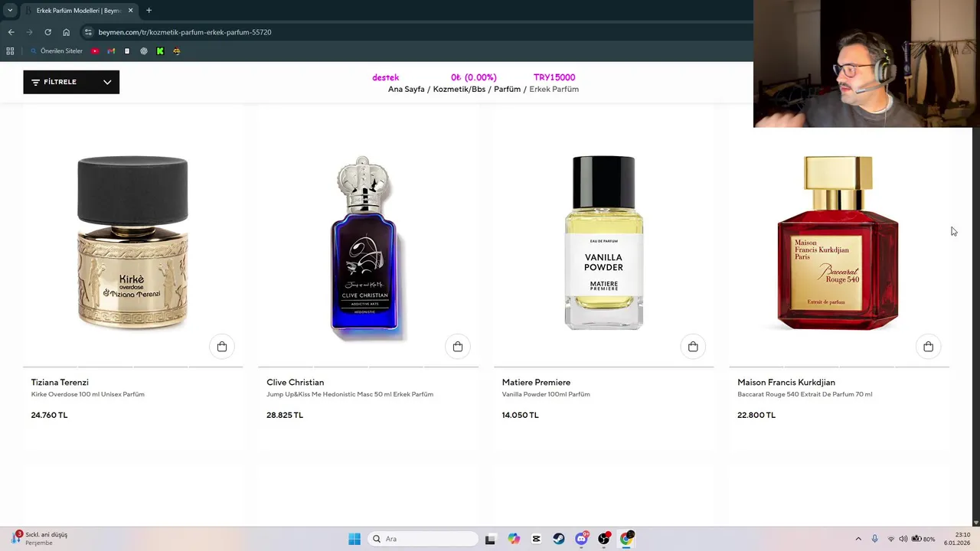Open the last bookmark icon in the bar
Screen dimensions: 980x551
(x=177, y=51)
